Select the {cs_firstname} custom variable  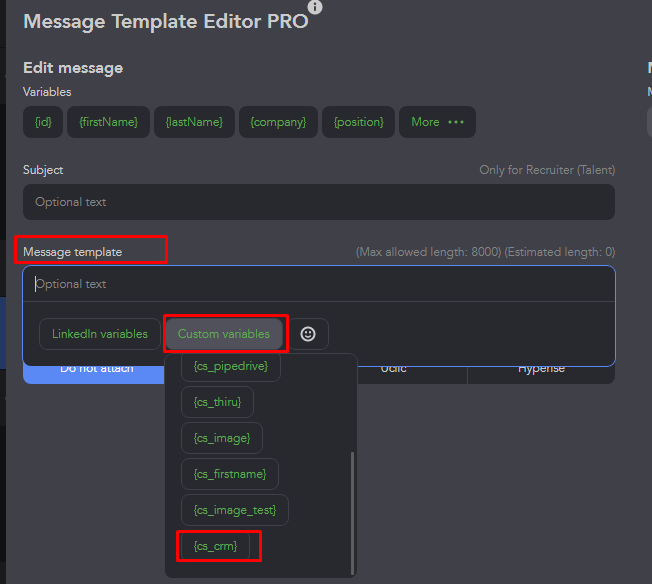(230, 474)
